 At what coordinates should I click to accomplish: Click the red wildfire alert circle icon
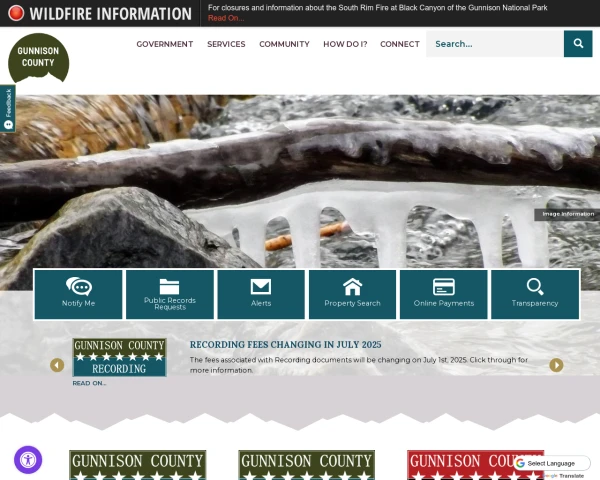16,13
